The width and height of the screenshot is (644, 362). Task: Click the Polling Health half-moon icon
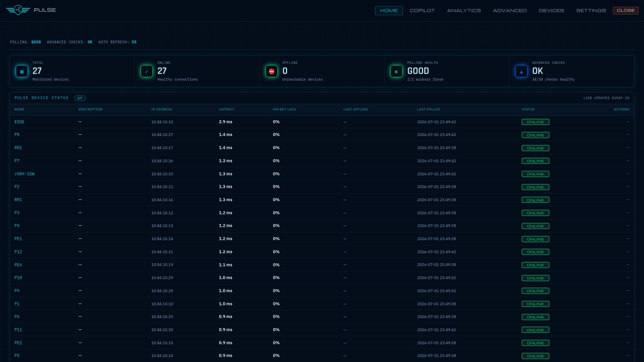click(x=397, y=71)
